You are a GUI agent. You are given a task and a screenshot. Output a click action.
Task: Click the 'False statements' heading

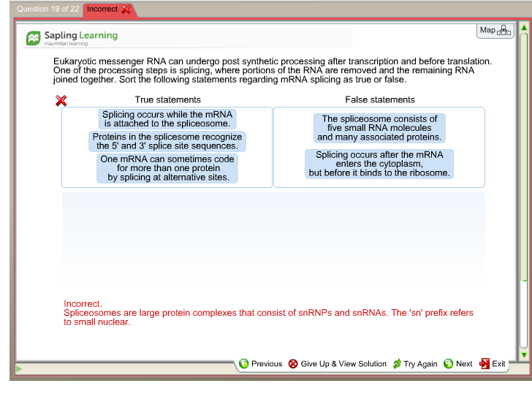tap(380, 99)
